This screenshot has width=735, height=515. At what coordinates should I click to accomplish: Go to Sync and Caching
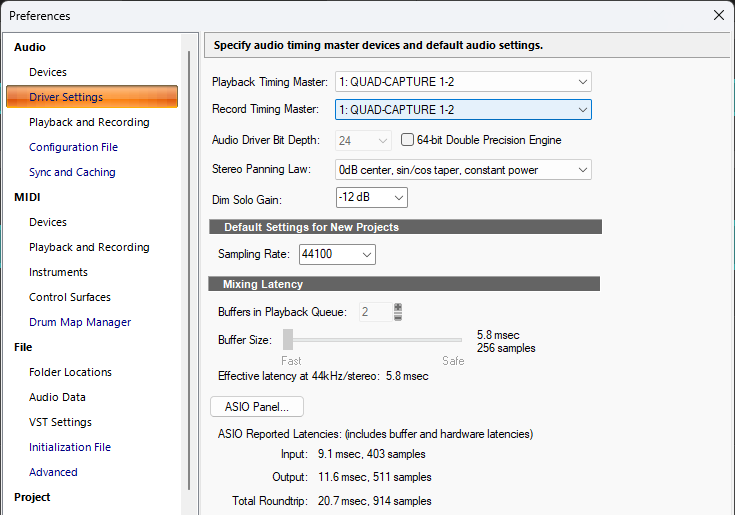(72, 172)
